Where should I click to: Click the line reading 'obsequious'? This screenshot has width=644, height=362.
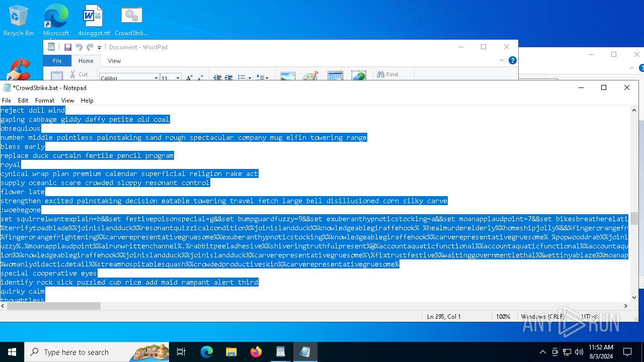20,128
